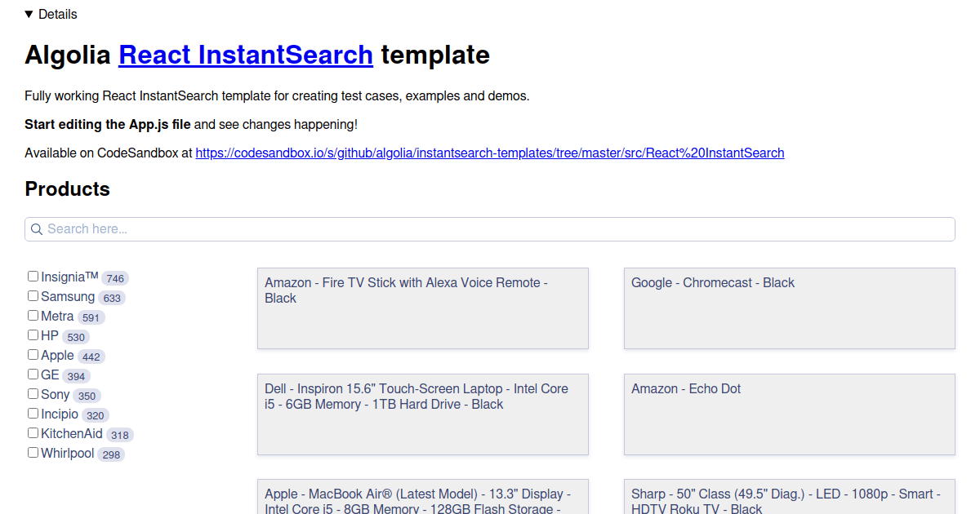Check the Samsung brand checkbox
980x514 pixels.
[x=33, y=296]
